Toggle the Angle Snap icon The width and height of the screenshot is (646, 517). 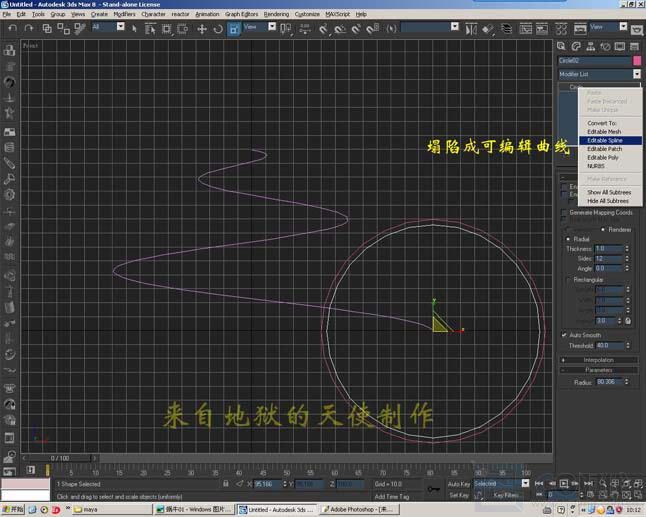[x=339, y=29]
